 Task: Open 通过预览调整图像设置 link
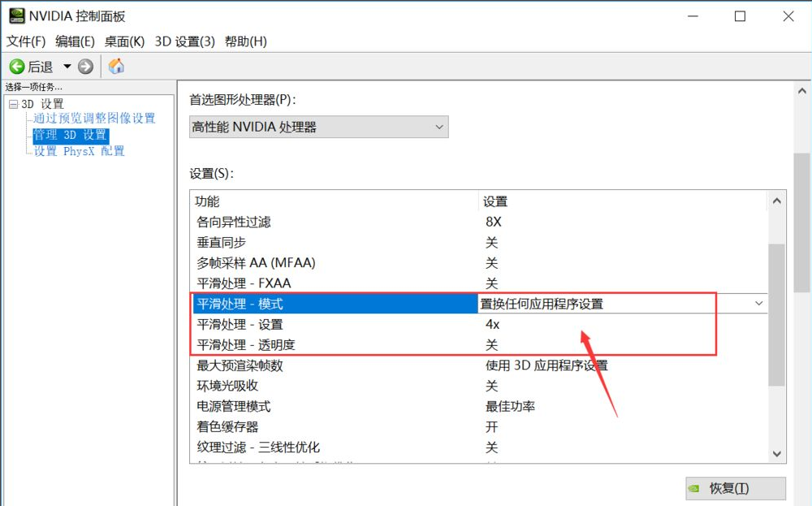point(94,118)
